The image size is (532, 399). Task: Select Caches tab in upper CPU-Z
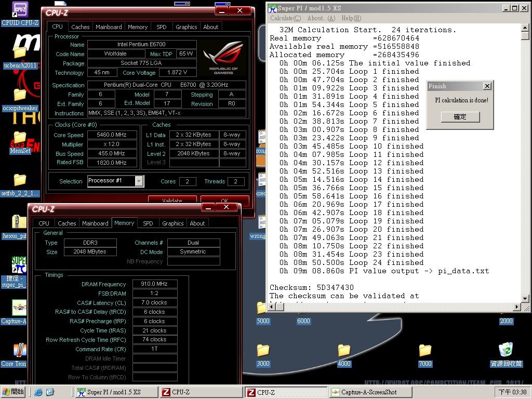pos(81,27)
